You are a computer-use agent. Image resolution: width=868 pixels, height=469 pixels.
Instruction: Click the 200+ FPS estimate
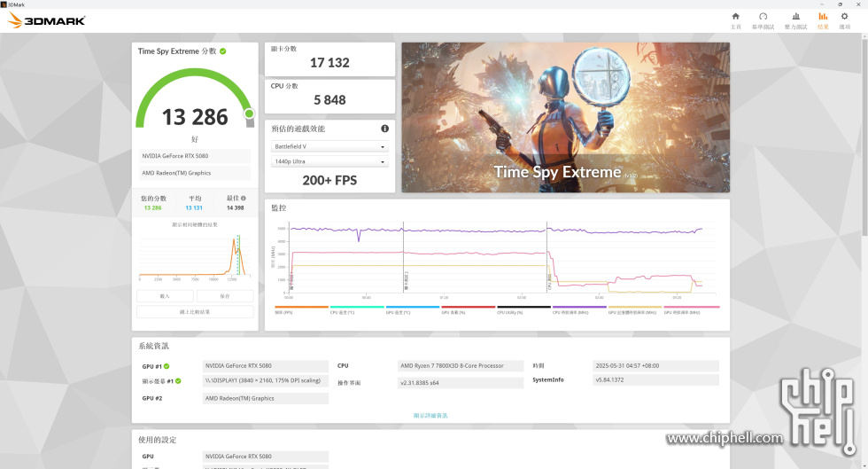pyautogui.click(x=329, y=180)
